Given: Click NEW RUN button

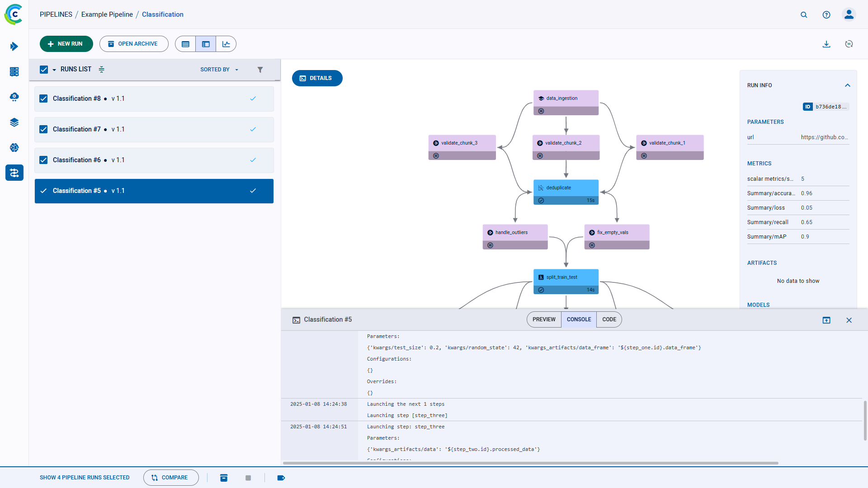Looking at the screenshot, I should tap(66, 43).
